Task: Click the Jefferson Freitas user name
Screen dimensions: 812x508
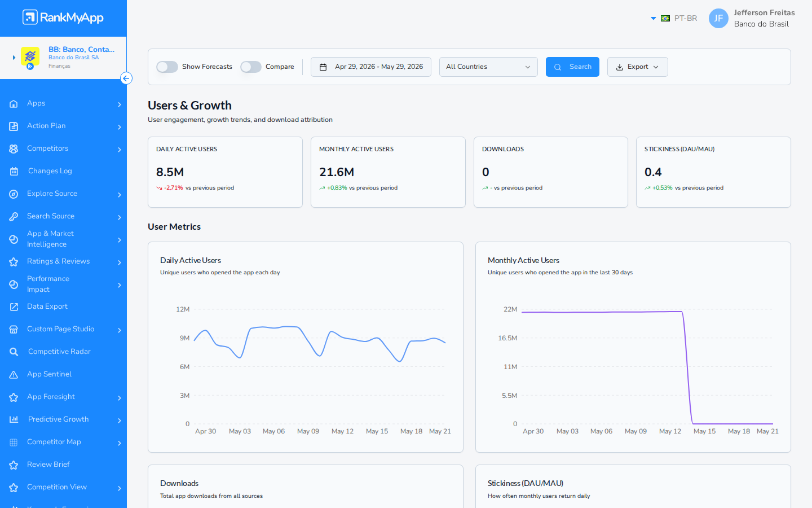Action: pos(764,13)
